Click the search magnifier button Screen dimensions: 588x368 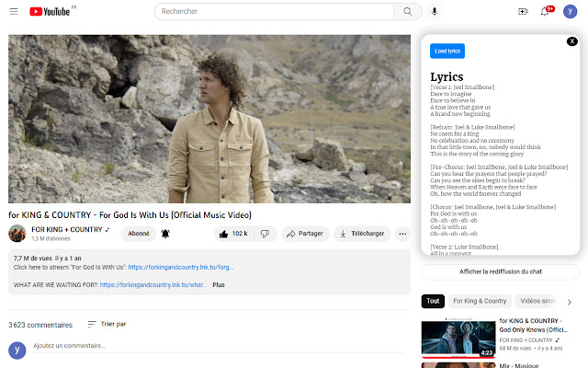point(408,11)
